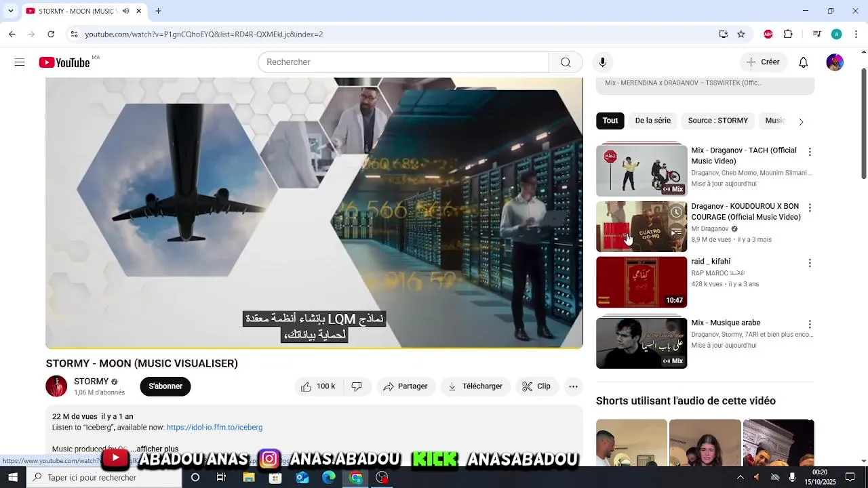The image size is (868, 488).
Task: Open the YouTube account avatar menu
Action: click(835, 62)
